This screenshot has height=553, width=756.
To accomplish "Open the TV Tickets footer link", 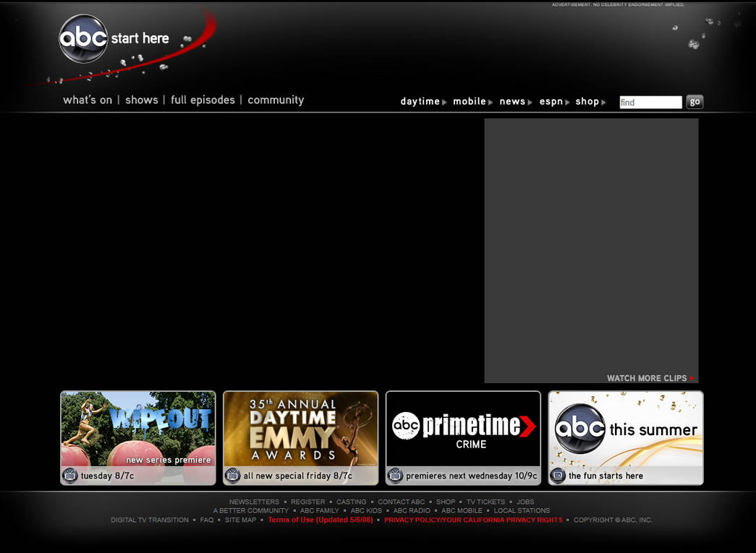I will (485, 502).
